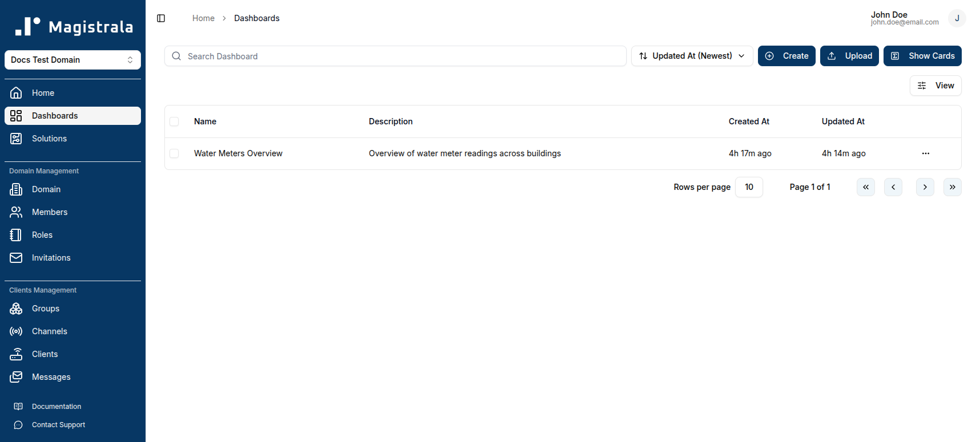Click the Invitations envelope icon

[x=16, y=258]
